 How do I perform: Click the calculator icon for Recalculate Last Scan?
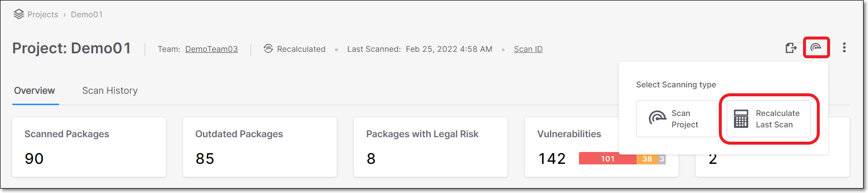coord(741,119)
